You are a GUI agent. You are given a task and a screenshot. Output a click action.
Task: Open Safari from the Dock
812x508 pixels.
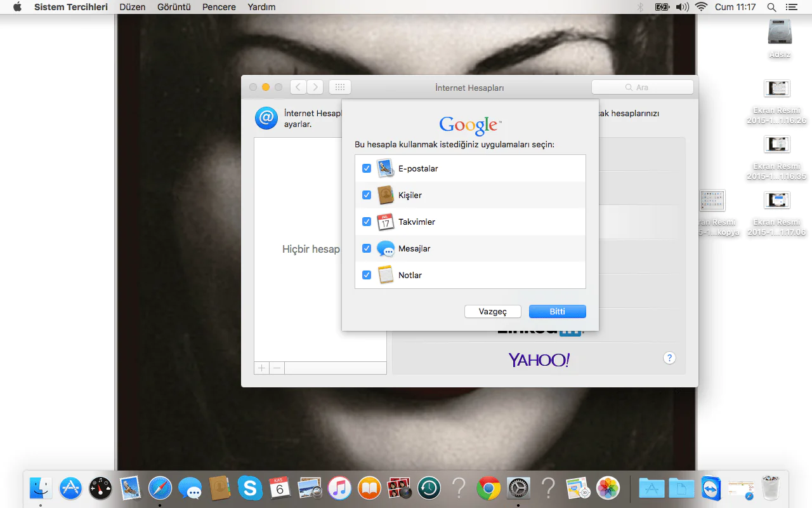point(160,488)
